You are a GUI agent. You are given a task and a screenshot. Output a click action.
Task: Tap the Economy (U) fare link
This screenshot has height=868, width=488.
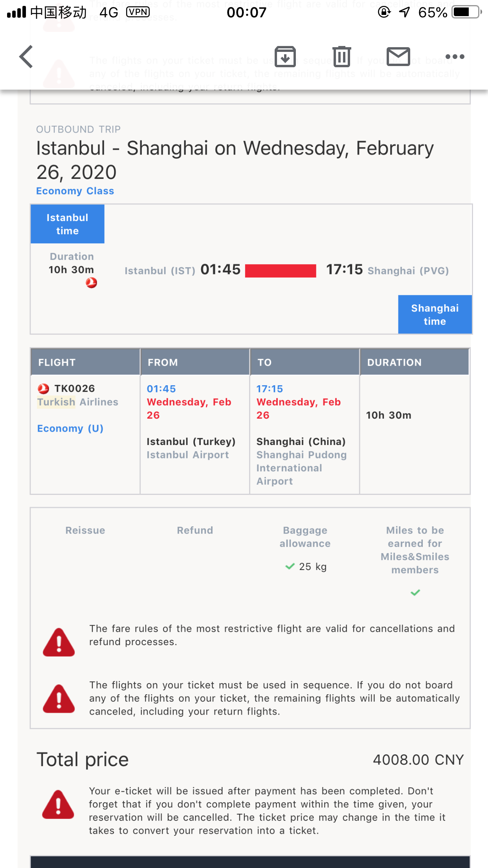click(x=70, y=428)
